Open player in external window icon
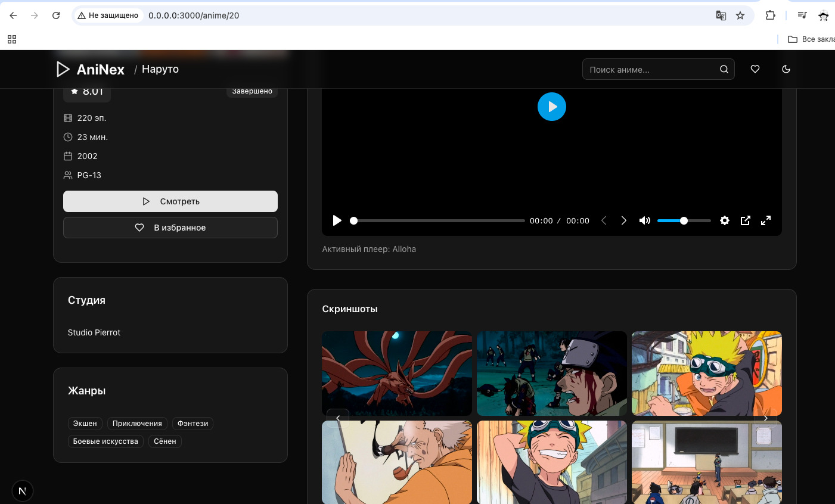 (x=746, y=220)
